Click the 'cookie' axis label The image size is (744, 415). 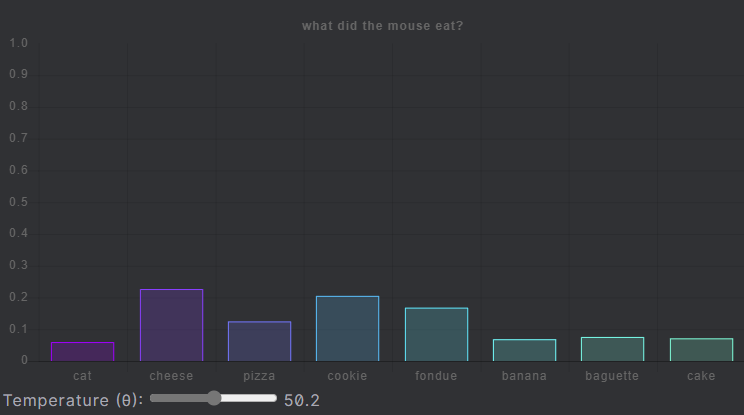click(347, 376)
